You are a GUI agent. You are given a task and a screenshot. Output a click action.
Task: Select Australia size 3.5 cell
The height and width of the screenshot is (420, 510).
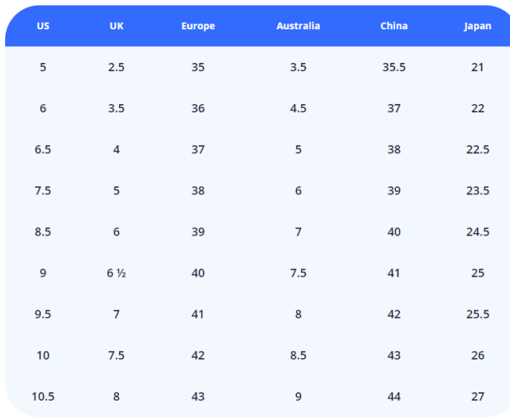click(x=298, y=67)
